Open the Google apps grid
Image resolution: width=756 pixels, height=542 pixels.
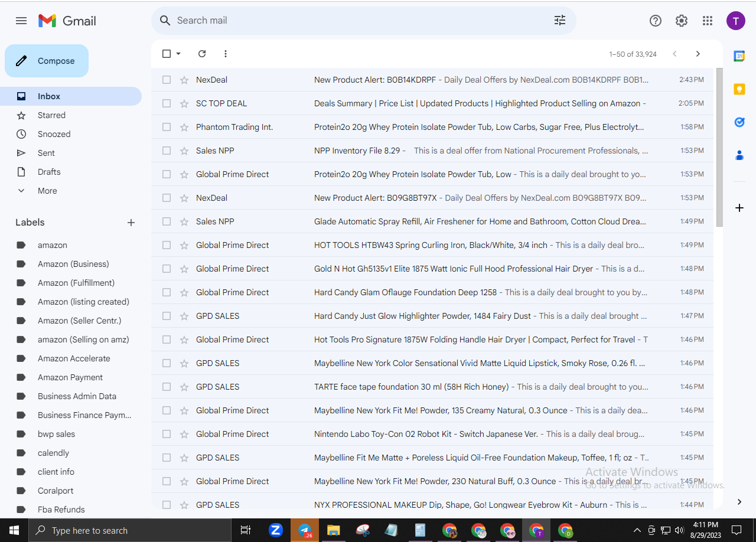(708, 21)
